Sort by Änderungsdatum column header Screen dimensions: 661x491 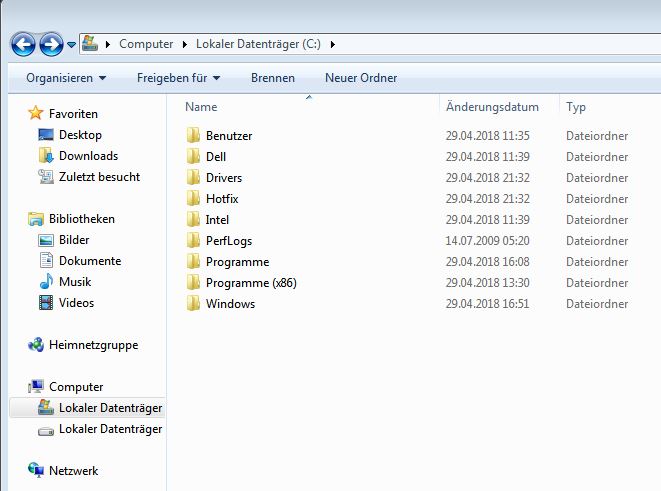[492, 107]
